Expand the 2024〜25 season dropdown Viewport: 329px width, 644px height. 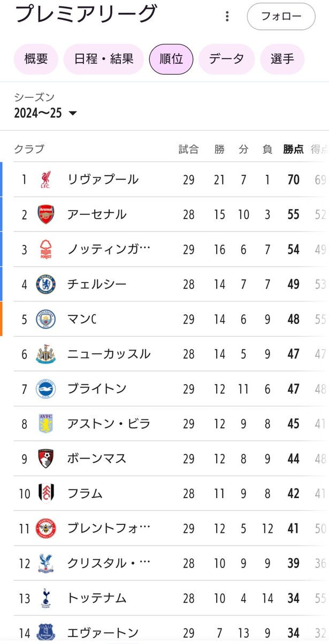[x=45, y=113]
